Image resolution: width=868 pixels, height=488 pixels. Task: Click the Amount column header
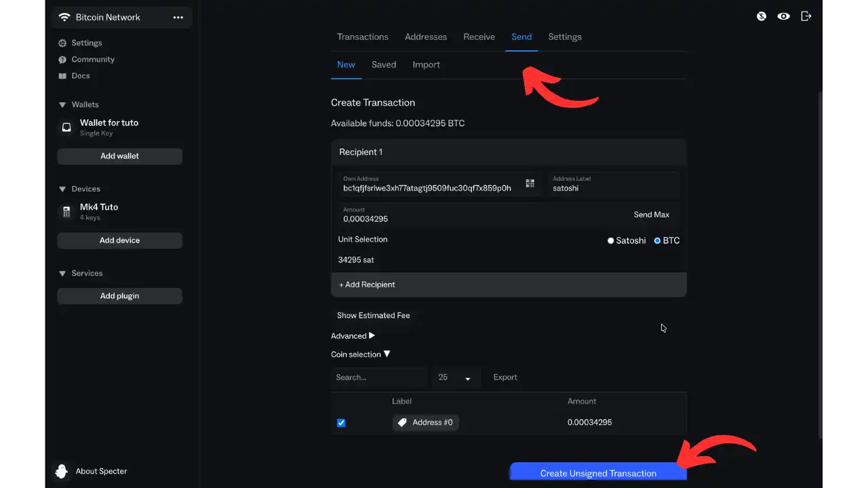click(582, 401)
